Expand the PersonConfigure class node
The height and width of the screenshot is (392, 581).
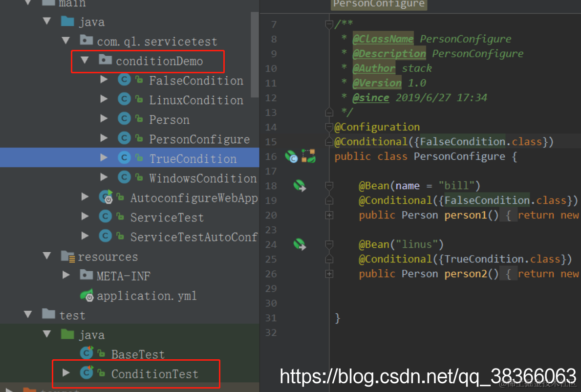(x=104, y=139)
